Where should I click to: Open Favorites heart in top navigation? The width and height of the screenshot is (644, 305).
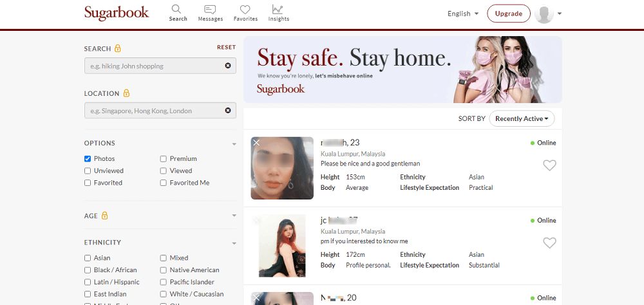tap(245, 13)
